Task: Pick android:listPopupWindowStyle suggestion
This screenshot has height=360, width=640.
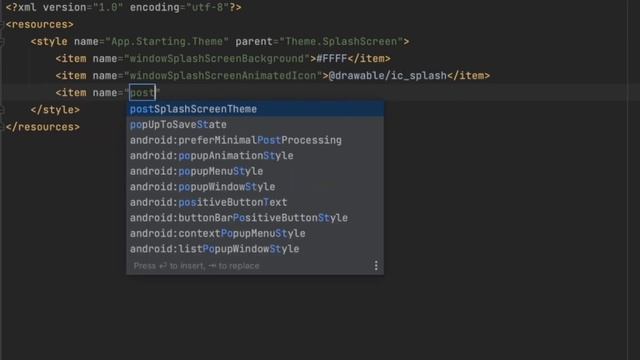Action: (x=255, y=249)
